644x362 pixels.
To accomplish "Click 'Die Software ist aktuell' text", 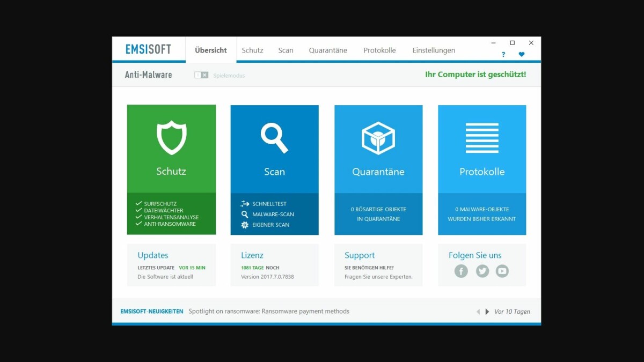I will click(165, 277).
